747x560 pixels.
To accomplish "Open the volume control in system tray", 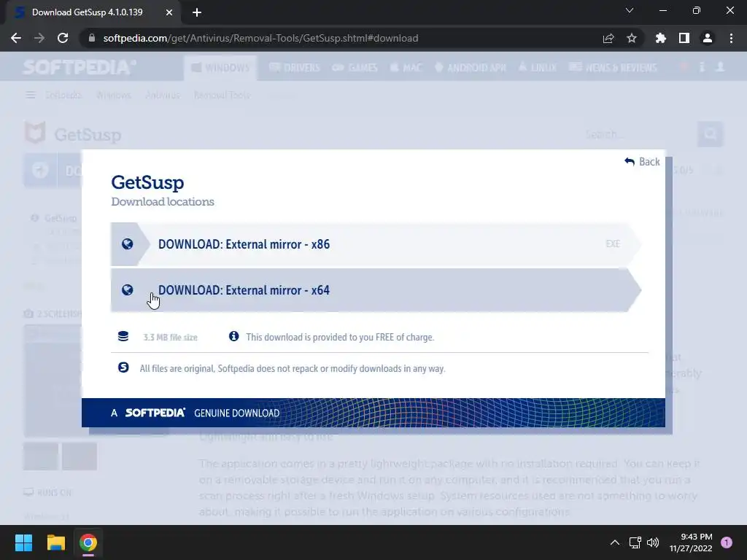I will (x=653, y=542).
